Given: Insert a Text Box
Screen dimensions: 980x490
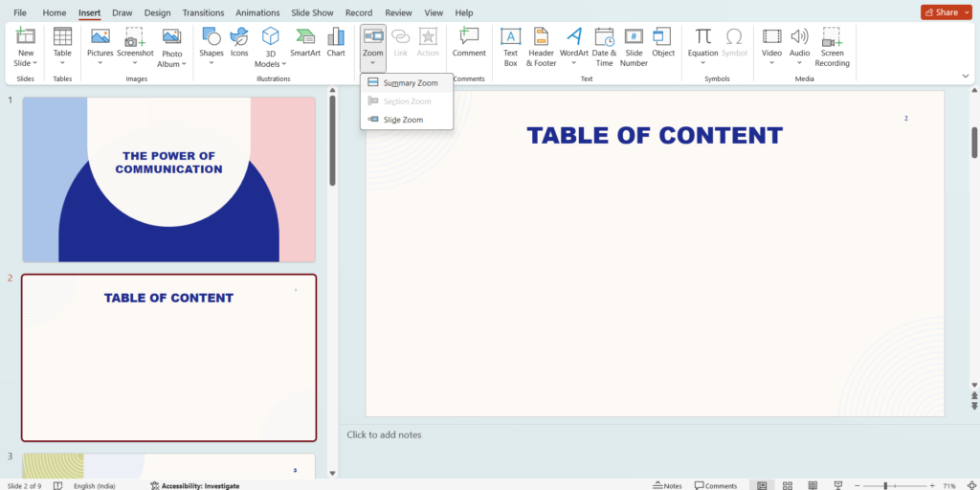Looking at the screenshot, I should coord(510,42).
